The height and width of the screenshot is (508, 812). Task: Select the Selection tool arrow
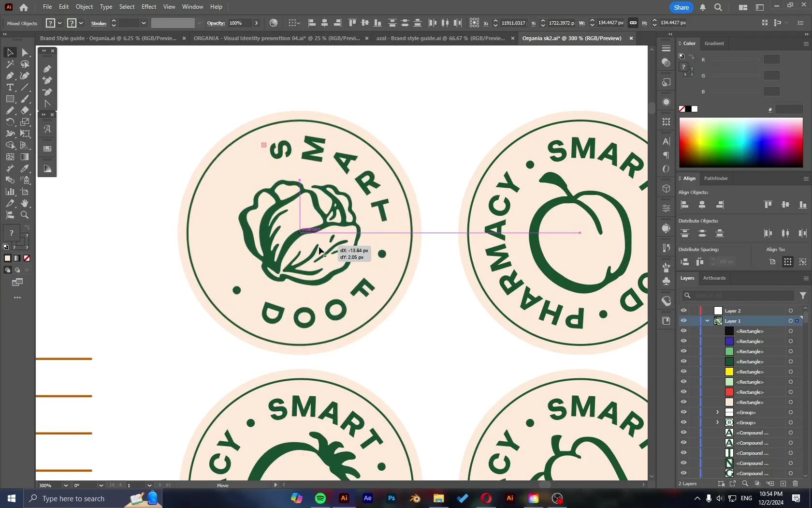pyautogui.click(x=10, y=52)
